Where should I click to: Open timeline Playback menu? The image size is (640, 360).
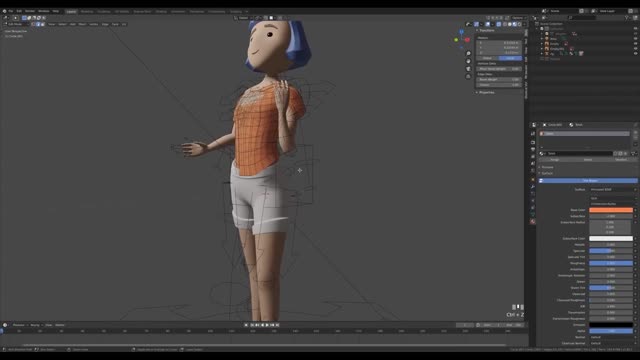point(19,325)
